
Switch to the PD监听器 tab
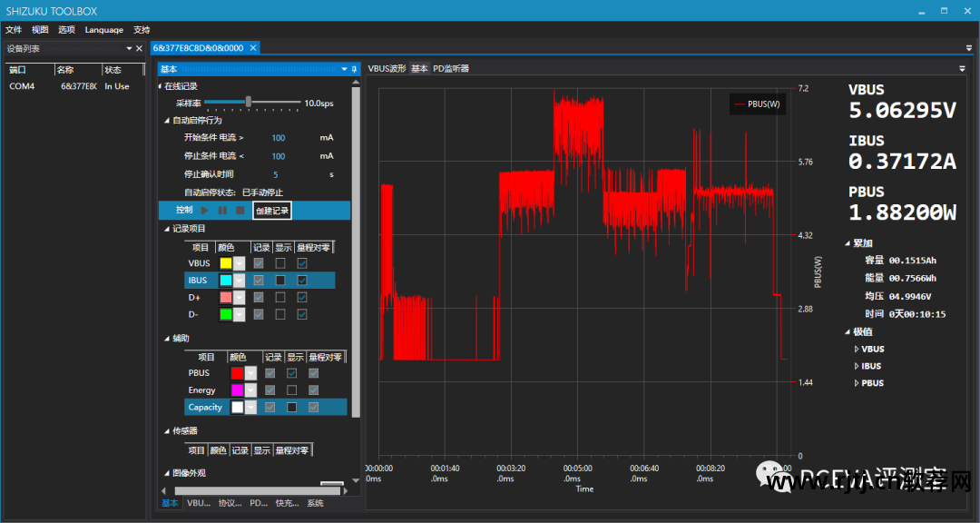451,69
